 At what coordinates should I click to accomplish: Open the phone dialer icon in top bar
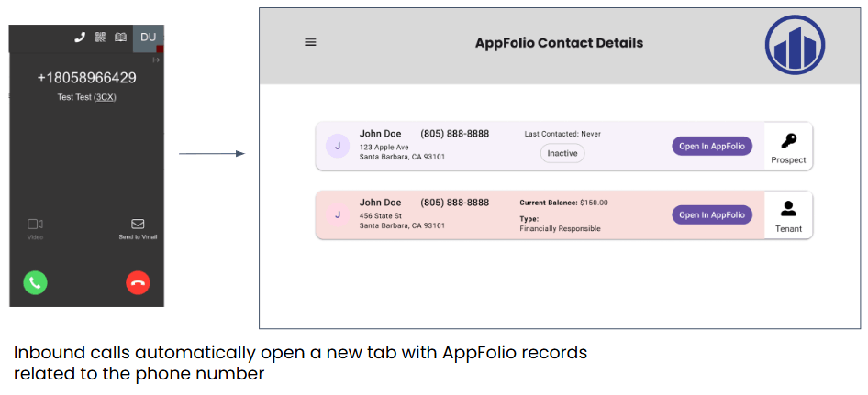(80, 37)
